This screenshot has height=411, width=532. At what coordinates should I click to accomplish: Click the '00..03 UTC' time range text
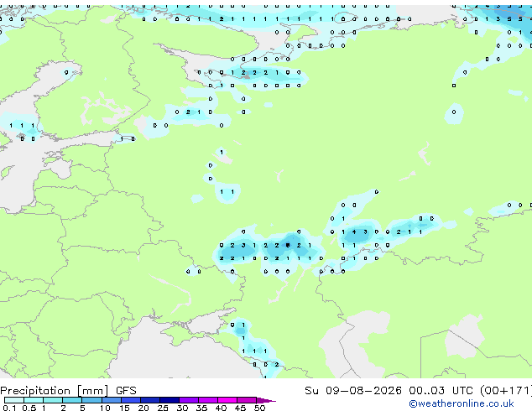coord(441,391)
